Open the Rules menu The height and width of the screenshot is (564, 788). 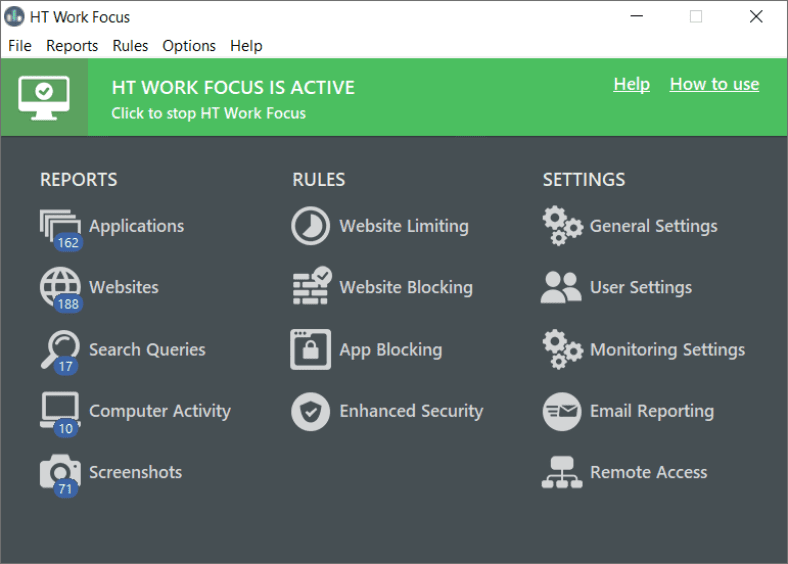point(130,46)
